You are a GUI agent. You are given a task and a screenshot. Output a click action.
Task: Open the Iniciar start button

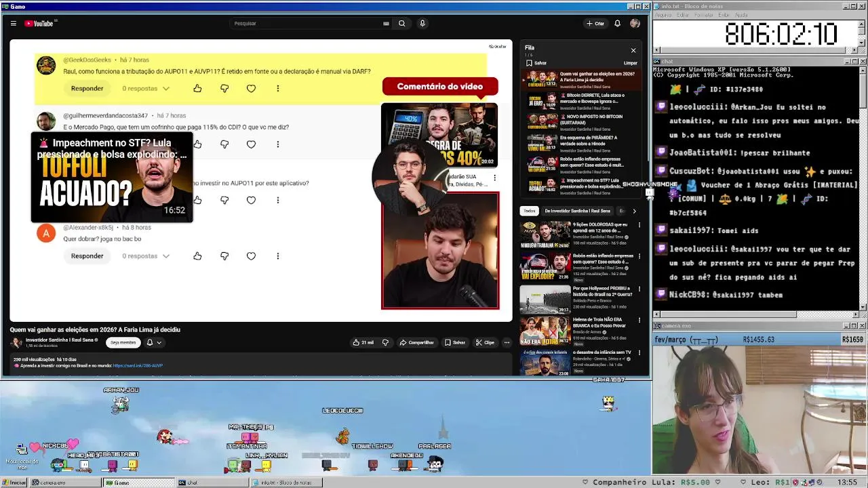(x=14, y=483)
